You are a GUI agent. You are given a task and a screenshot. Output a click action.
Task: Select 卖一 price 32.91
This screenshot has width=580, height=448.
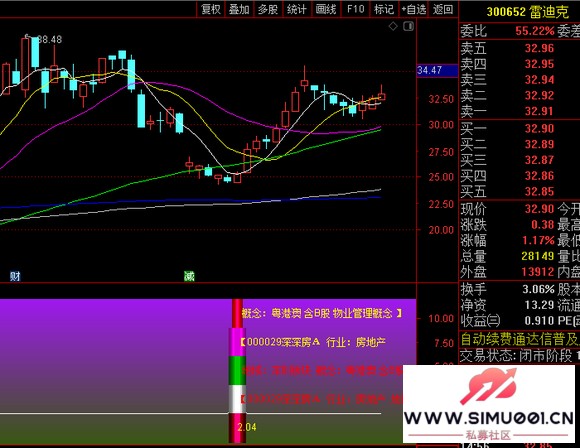[539, 111]
